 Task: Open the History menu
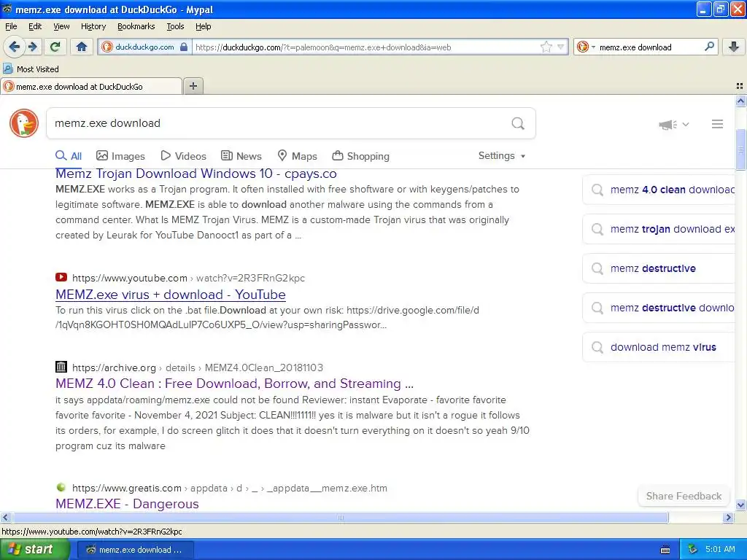93,26
